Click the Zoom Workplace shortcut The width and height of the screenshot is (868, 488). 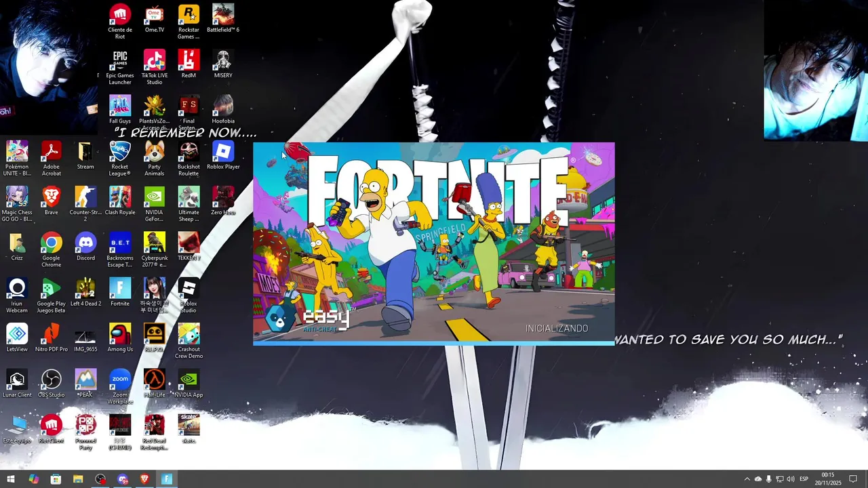pyautogui.click(x=120, y=386)
